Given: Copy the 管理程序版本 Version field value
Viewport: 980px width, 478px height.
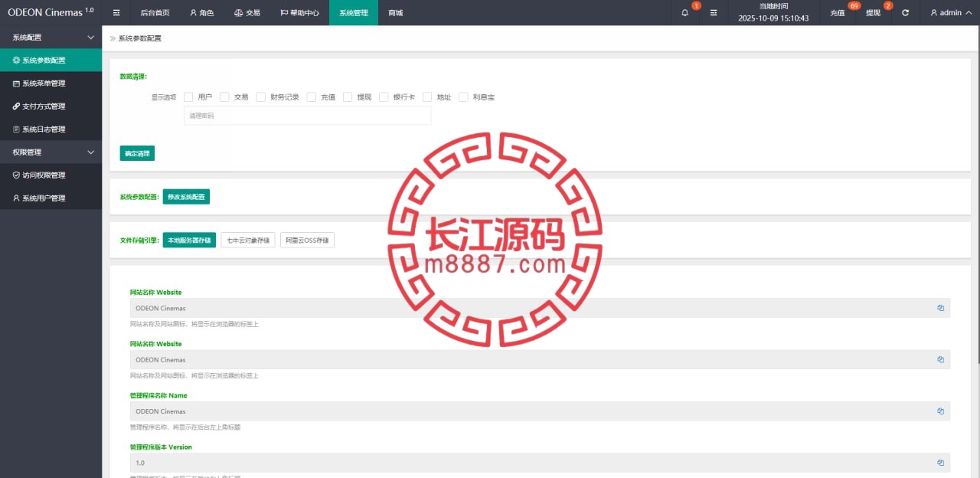Looking at the screenshot, I should [x=940, y=463].
